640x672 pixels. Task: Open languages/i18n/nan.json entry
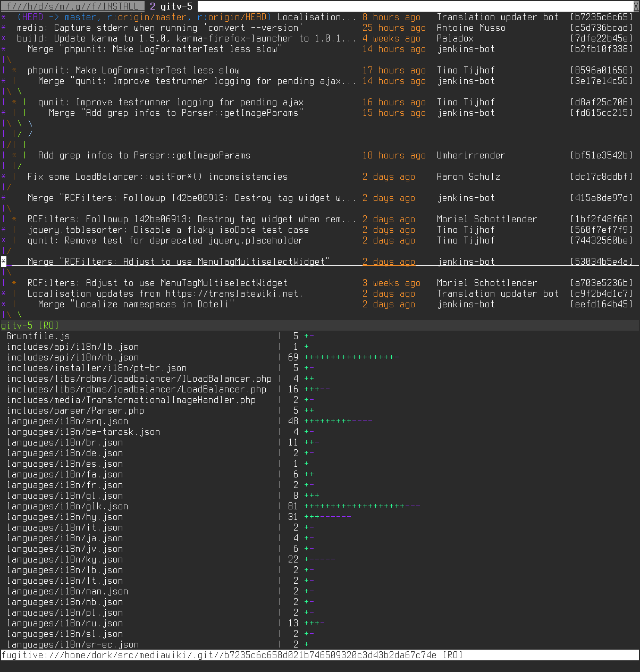tap(68, 591)
